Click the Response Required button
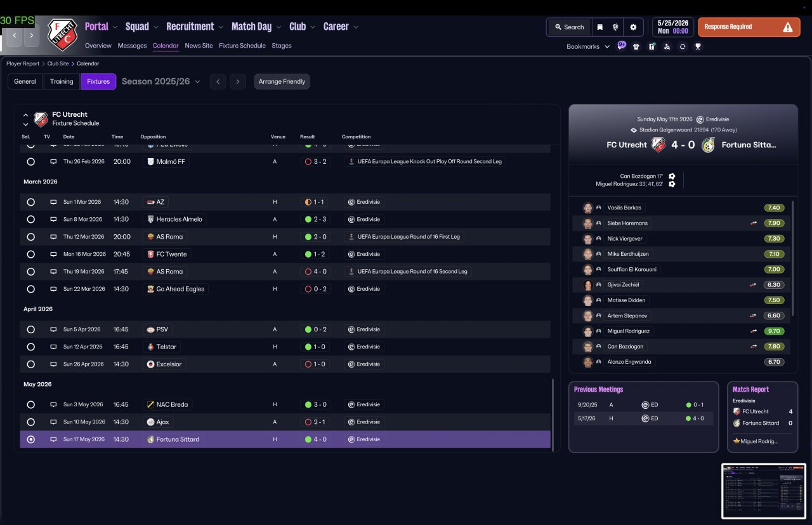Image resolution: width=812 pixels, height=525 pixels. [x=749, y=27]
